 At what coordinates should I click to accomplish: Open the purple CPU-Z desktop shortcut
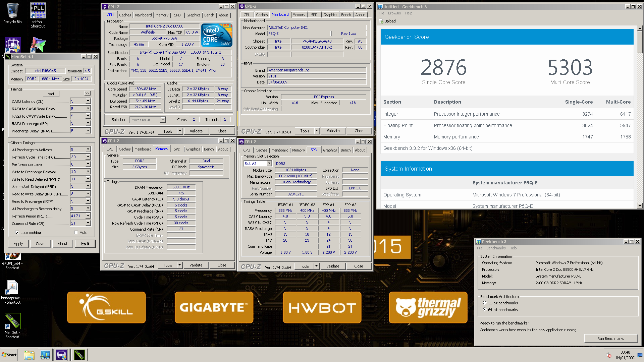click(x=13, y=44)
